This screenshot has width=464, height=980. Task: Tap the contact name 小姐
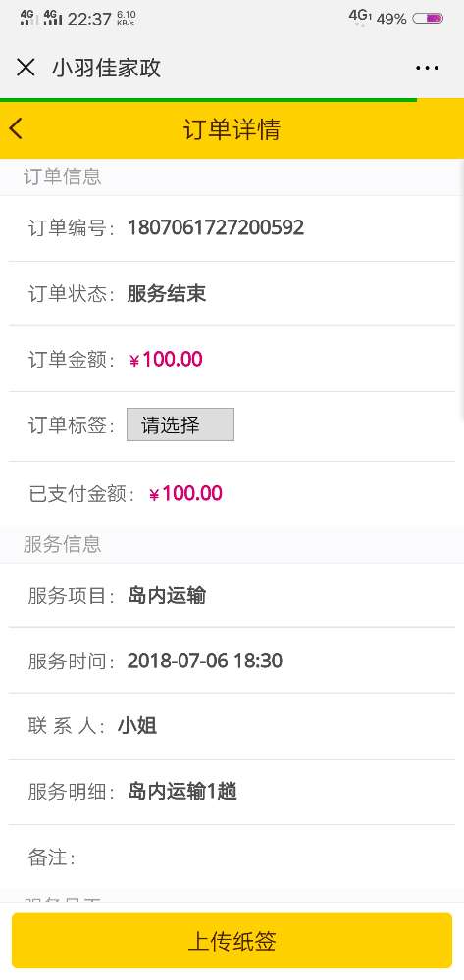pos(137,726)
